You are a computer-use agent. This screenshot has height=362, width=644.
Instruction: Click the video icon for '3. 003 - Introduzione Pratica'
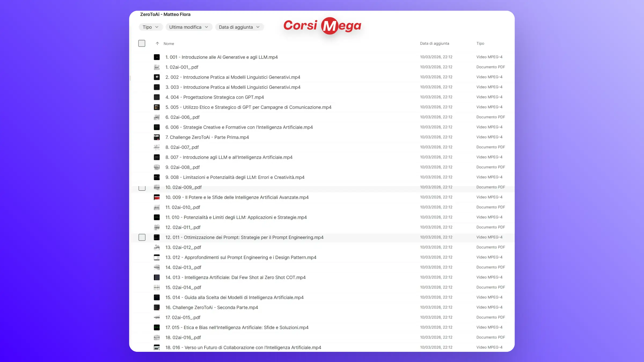pyautogui.click(x=157, y=87)
